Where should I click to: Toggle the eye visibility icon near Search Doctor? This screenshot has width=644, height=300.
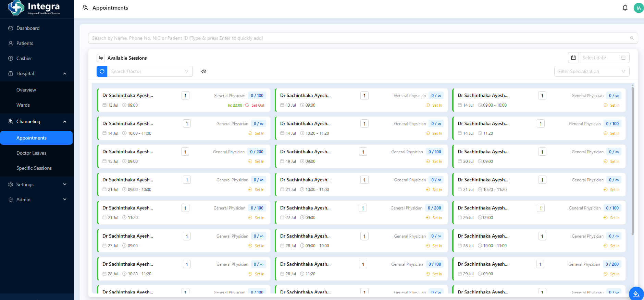click(204, 71)
